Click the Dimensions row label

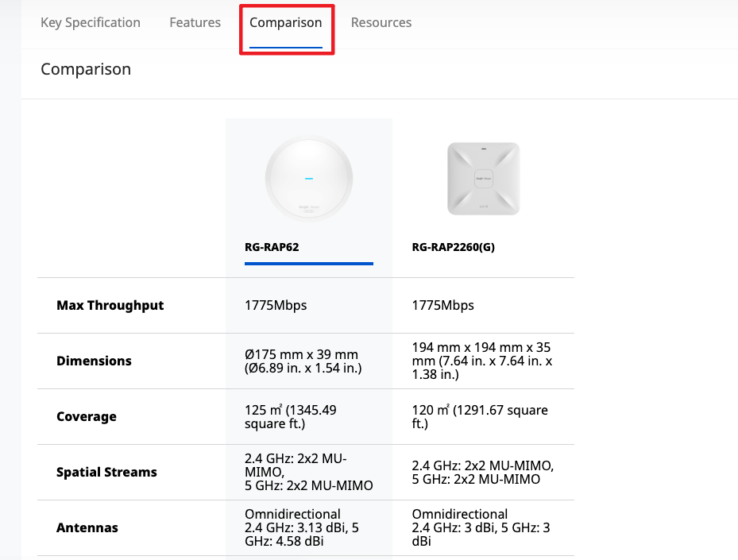coord(94,361)
